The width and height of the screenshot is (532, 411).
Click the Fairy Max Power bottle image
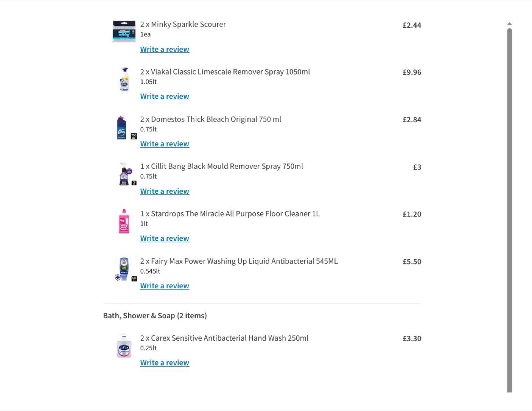pyautogui.click(x=124, y=268)
